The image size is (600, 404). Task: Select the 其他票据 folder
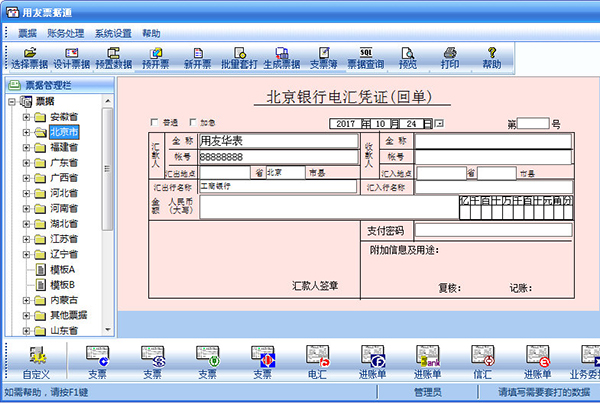pyautogui.click(x=69, y=316)
